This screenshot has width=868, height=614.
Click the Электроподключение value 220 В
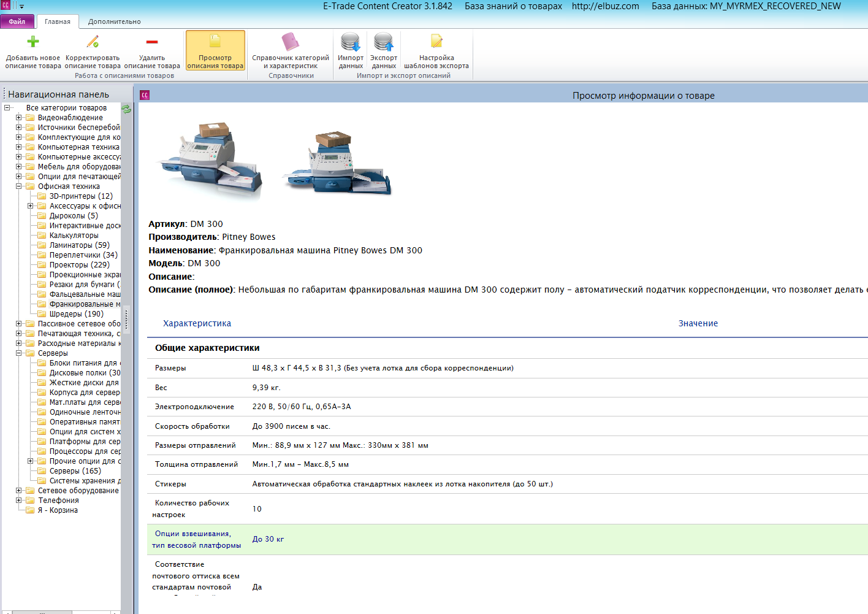[x=302, y=407]
